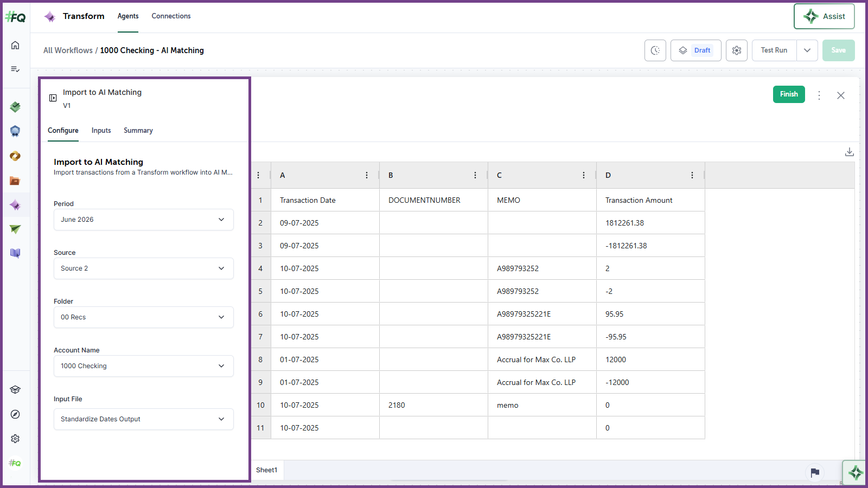The image size is (868, 488).
Task: Open the Home icon in sidebar
Action: pyautogui.click(x=15, y=45)
